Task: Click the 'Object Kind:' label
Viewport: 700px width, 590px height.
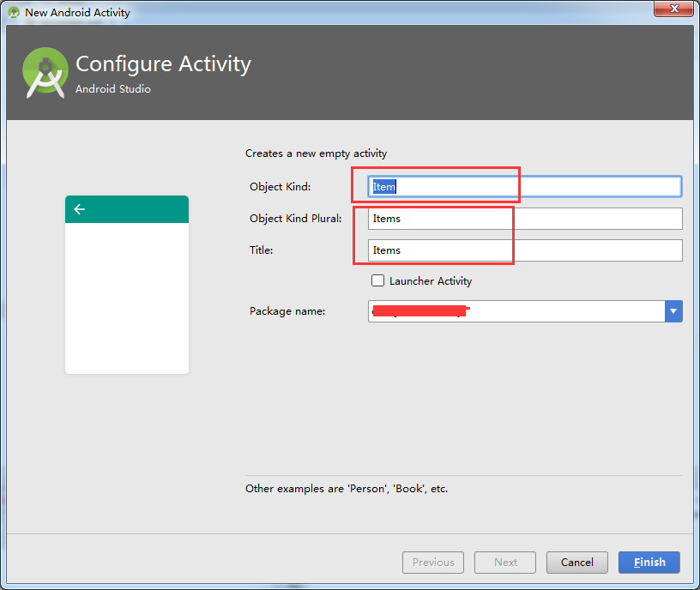Action: (281, 187)
